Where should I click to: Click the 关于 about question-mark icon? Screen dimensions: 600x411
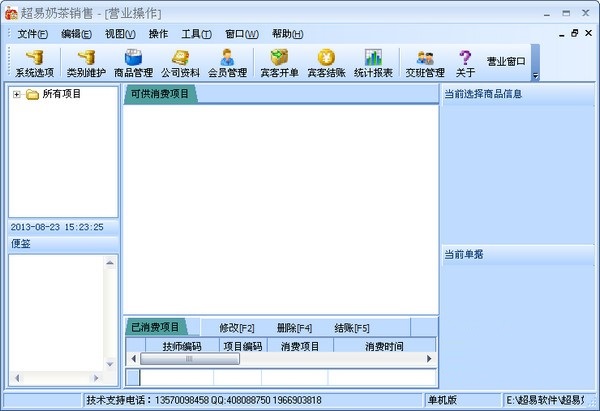pyautogui.click(x=465, y=63)
